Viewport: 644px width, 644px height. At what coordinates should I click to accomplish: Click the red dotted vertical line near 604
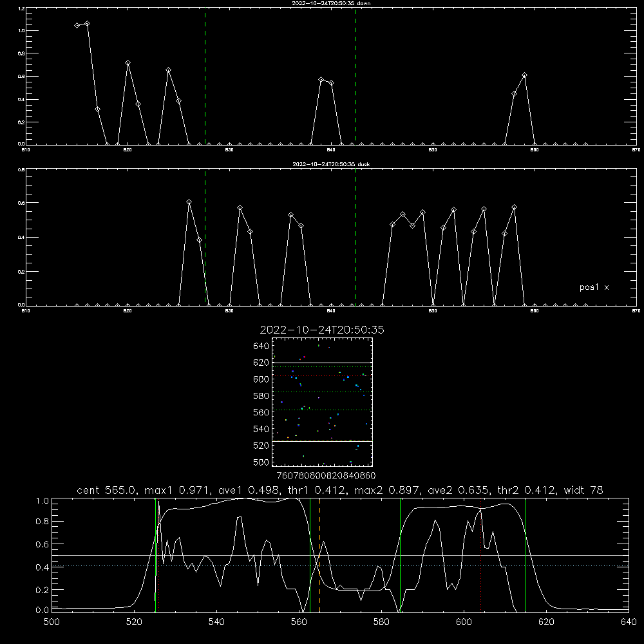[480, 554]
